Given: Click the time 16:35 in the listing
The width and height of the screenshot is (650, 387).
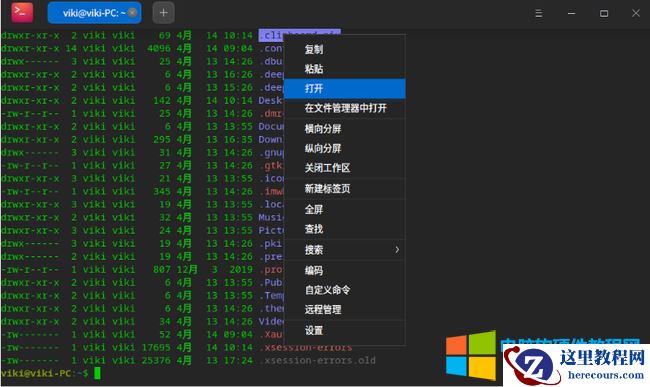Looking at the screenshot, I should (x=238, y=139).
